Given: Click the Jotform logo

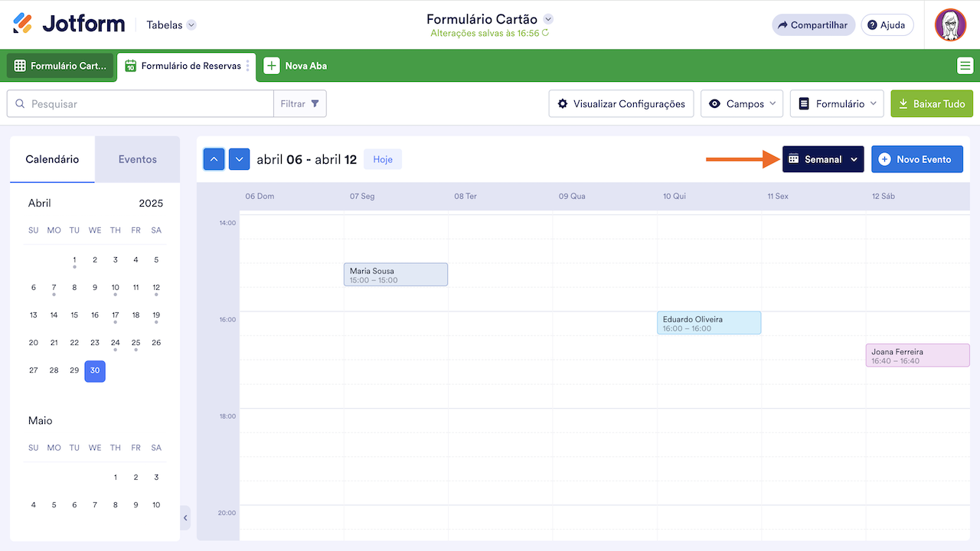Looking at the screenshot, I should point(69,24).
